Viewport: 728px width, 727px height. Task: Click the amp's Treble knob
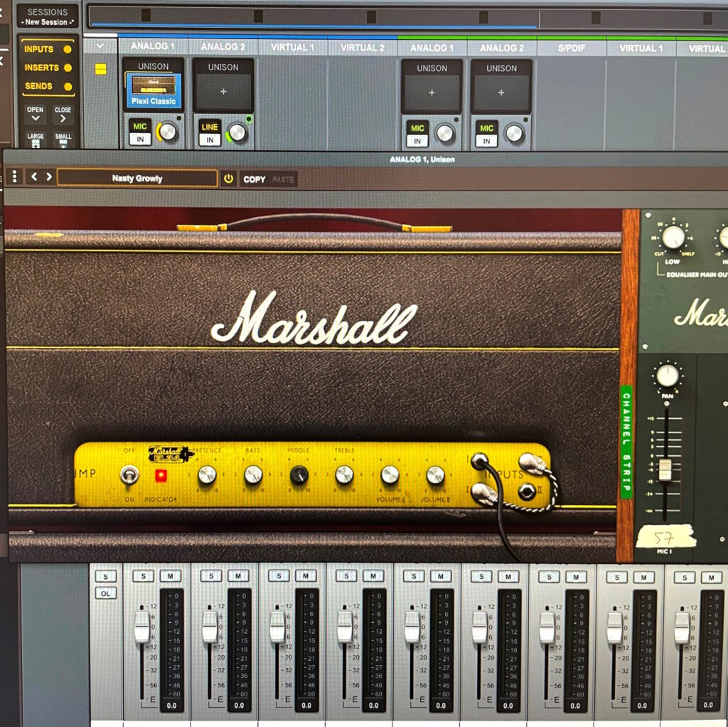tap(344, 474)
